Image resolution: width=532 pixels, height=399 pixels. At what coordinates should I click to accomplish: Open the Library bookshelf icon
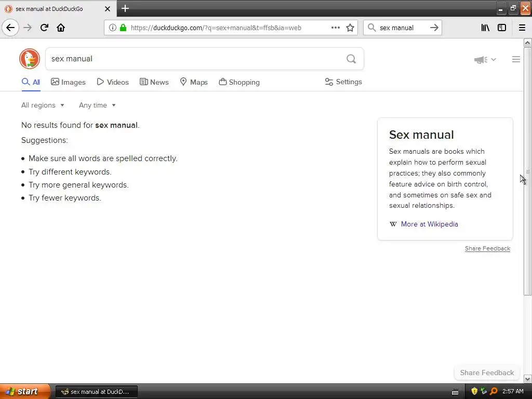485,28
